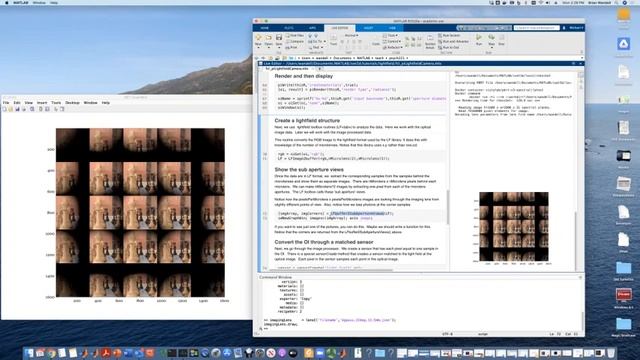This screenshot has width=640, height=360.
Task: Click the 'Show the sub aperture views' heading
Action: [309, 169]
